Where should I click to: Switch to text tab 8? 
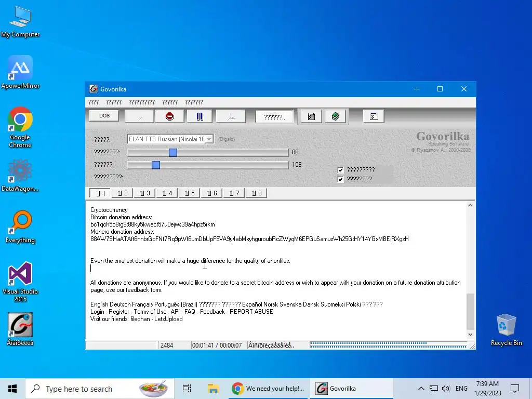(x=257, y=193)
